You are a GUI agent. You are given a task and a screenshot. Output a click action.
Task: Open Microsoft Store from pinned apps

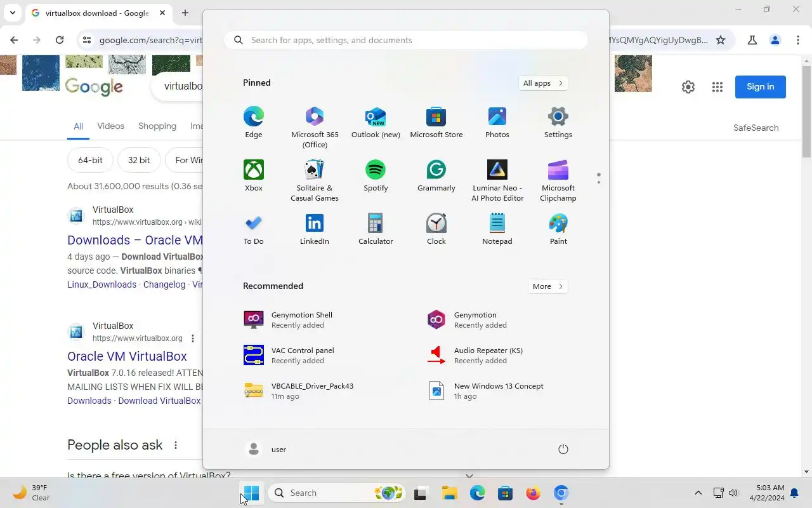pyautogui.click(x=436, y=123)
